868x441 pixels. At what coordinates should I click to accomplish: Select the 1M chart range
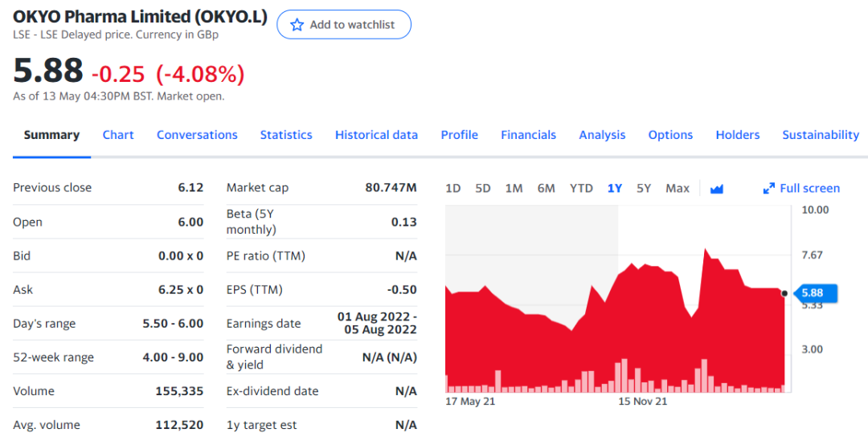pos(514,189)
